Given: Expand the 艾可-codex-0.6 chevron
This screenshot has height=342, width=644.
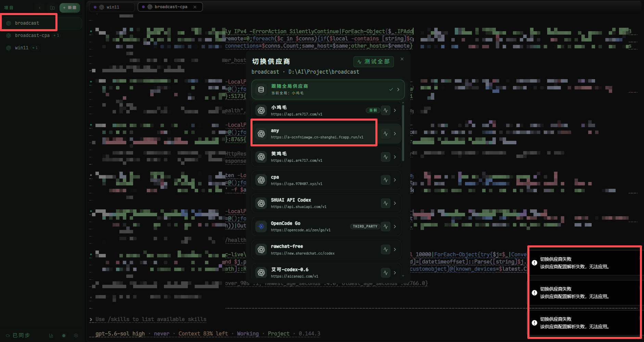Looking at the screenshot, I should [x=395, y=272].
